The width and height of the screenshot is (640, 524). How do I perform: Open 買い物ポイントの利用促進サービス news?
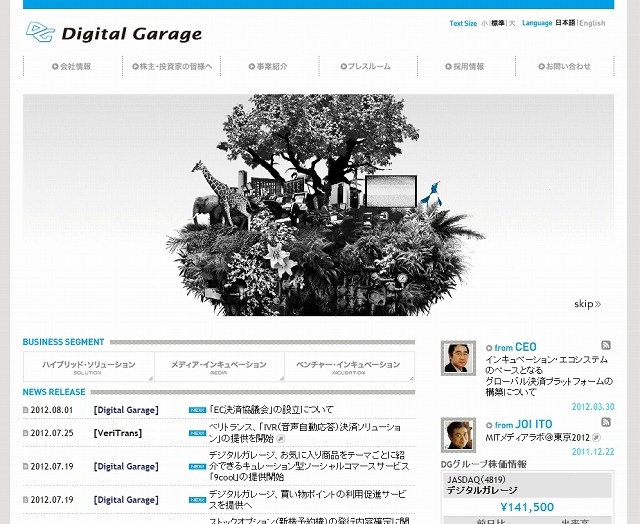pos(307,500)
